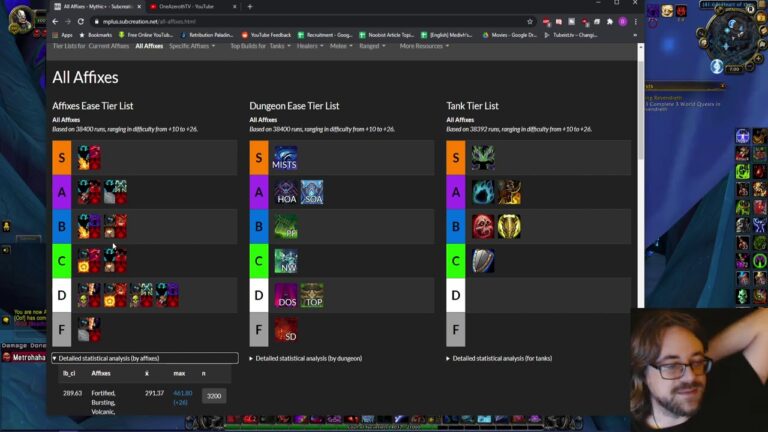This screenshot has height=432, width=768.
Task: Open the Chrome extensions puzzle icon
Action: click(610, 22)
